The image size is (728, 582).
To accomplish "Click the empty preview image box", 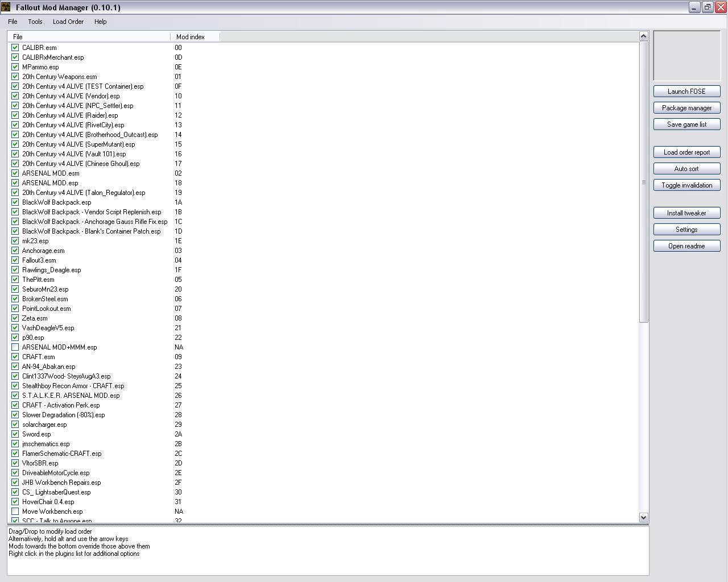I will (x=686, y=56).
